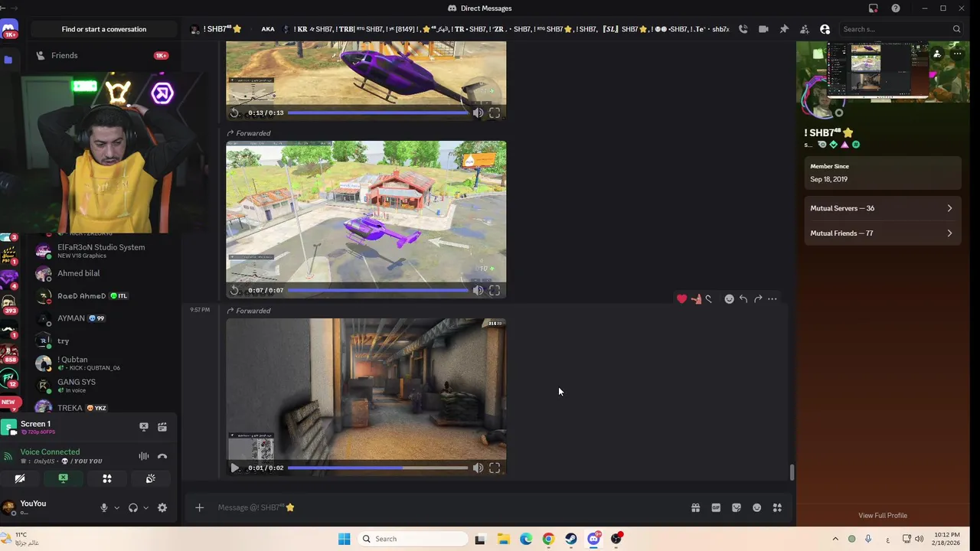Screen dimensions: 980x551
Task: Open add reaction smiley on message
Action: coord(729,299)
